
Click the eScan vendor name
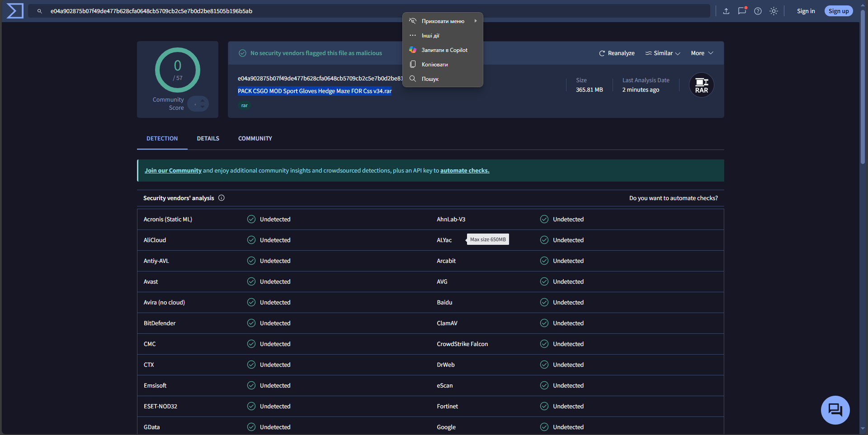coord(445,385)
